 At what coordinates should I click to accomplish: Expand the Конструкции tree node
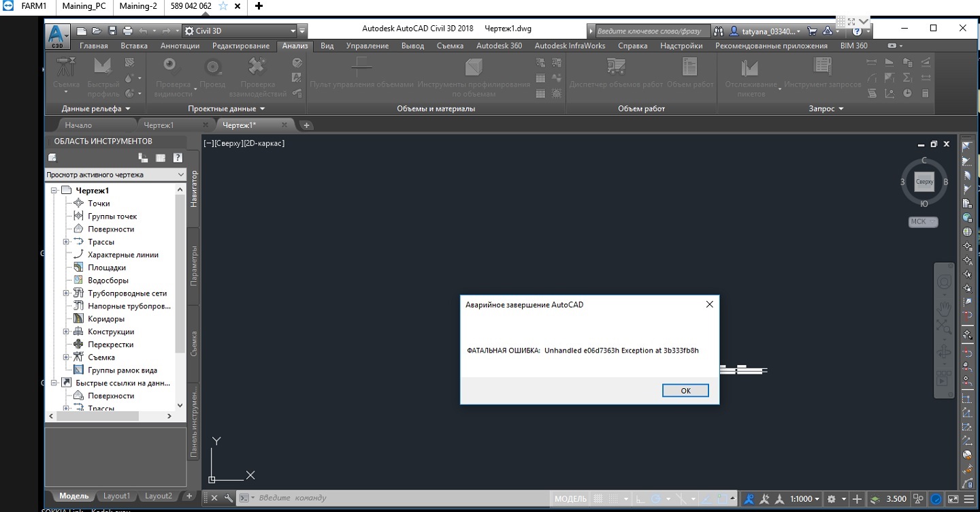pyautogui.click(x=66, y=332)
